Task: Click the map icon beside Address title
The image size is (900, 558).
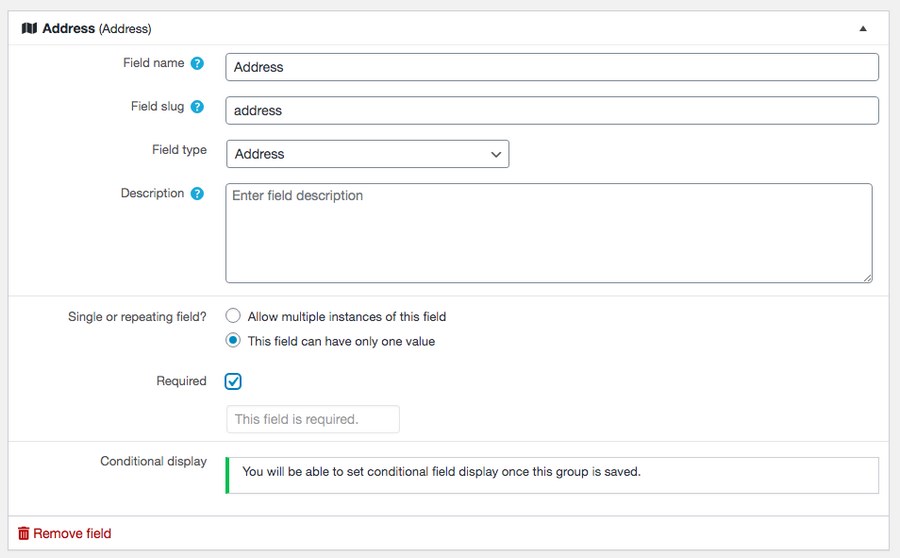Action: [x=29, y=28]
